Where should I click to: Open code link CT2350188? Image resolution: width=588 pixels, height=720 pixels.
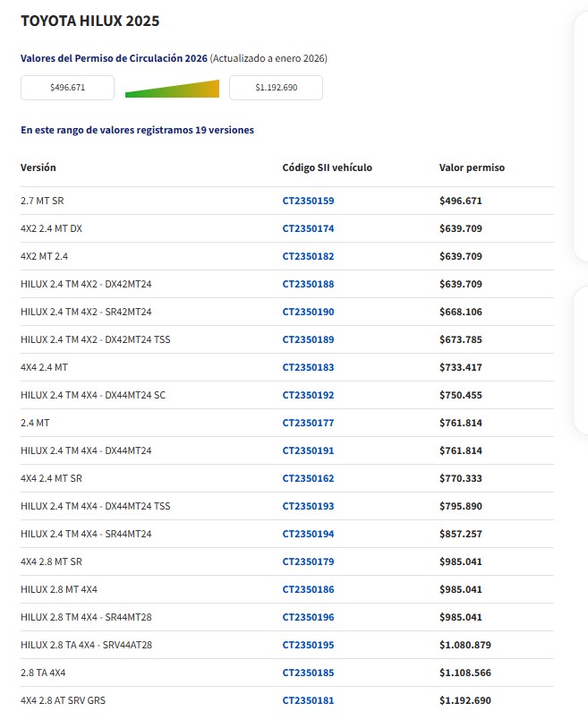(308, 284)
